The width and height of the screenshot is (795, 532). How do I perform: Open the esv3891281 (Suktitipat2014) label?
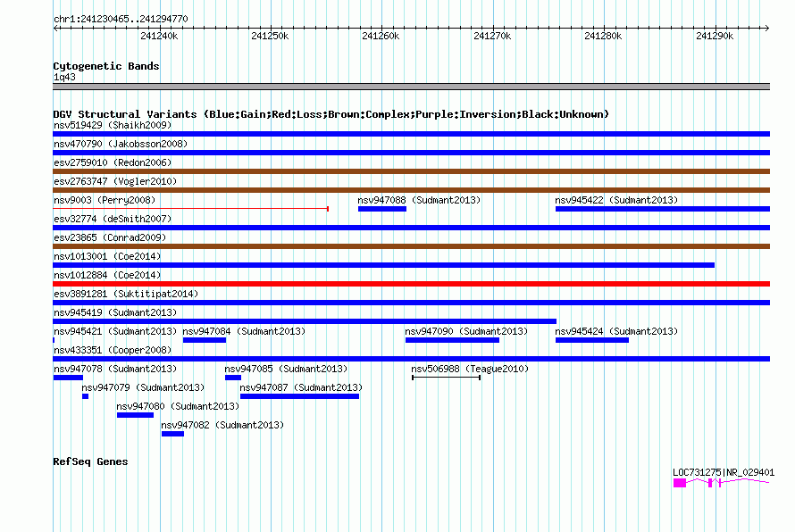tap(126, 294)
